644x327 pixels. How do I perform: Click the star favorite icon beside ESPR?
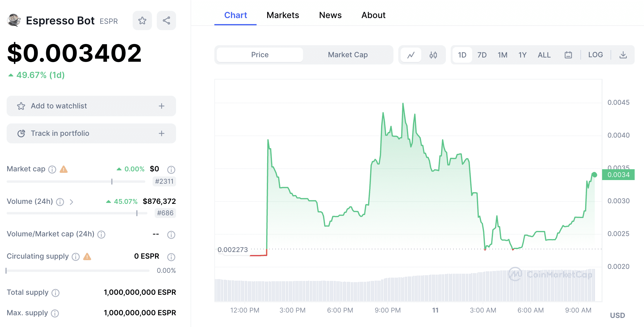coord(142,20)
